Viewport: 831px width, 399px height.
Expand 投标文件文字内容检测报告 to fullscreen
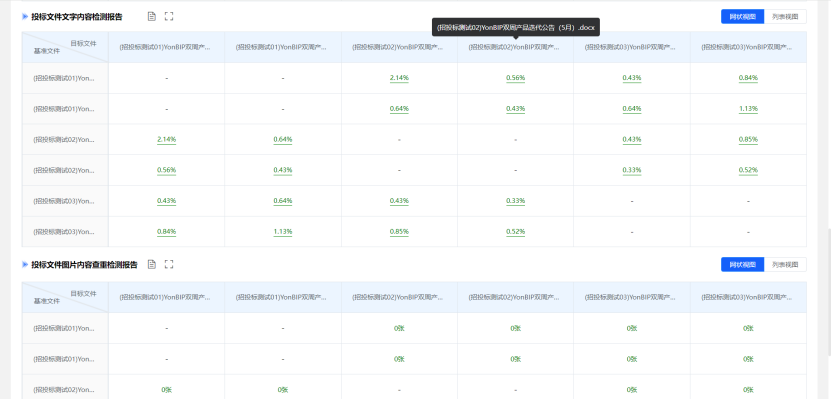tap(169, 16)
